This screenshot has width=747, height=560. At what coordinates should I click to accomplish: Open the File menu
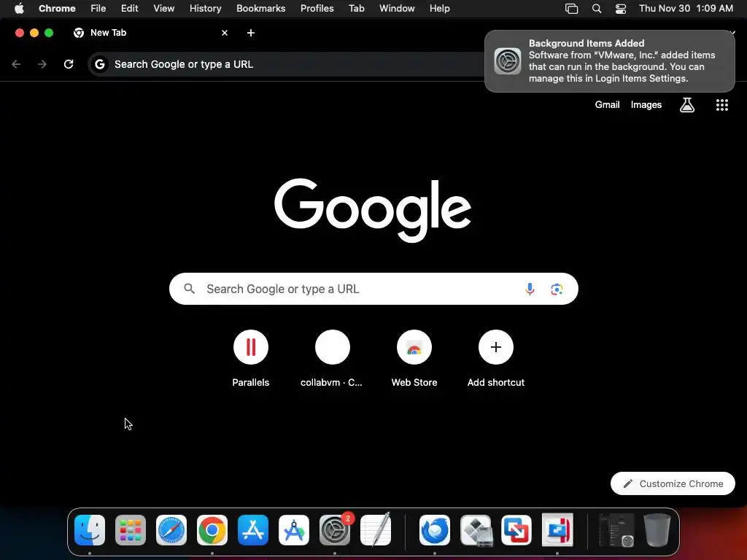click(x=98, y=9)
